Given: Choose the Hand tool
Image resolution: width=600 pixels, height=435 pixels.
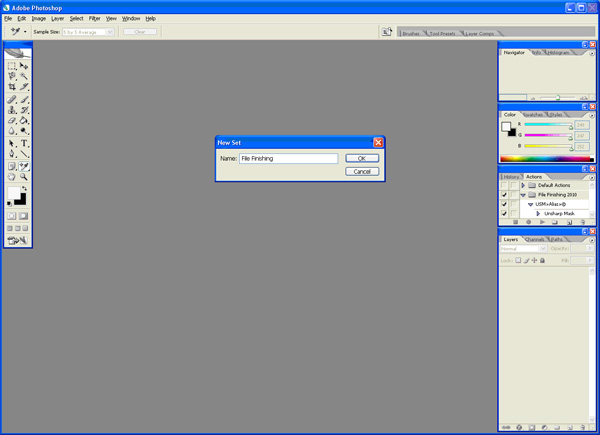Looking at the screenshot, I should pos(12,177).
